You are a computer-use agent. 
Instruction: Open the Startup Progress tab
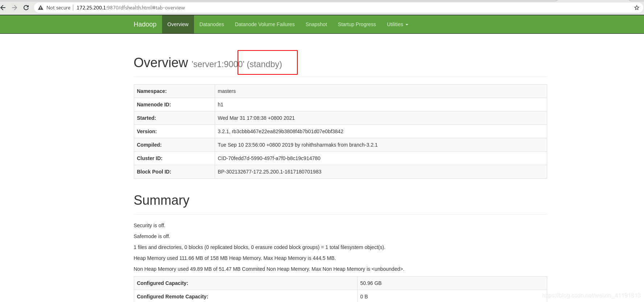click(x=357, y=24)
